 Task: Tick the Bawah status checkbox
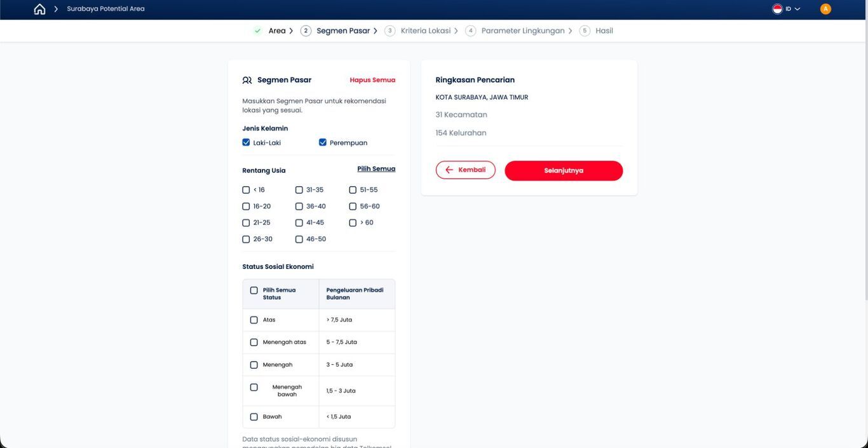click(x=254, y=417)
